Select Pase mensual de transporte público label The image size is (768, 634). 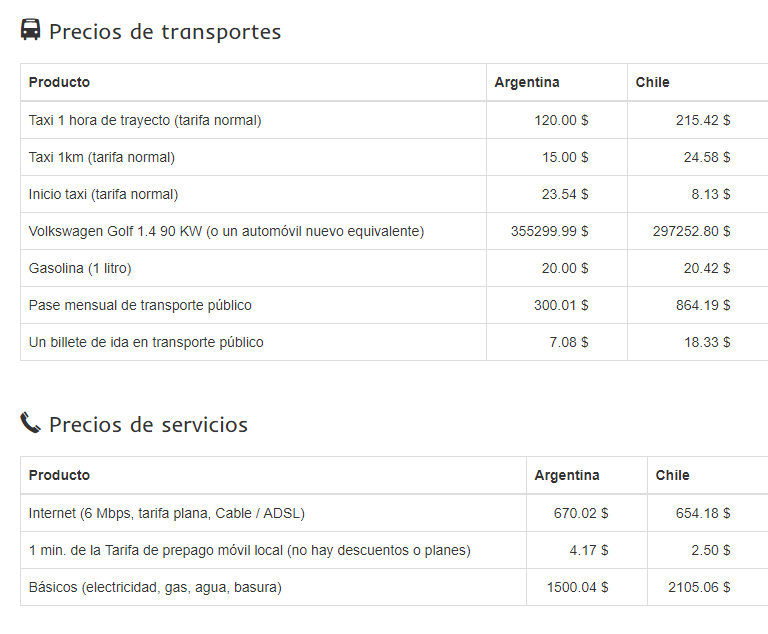[x=140, y=305]
